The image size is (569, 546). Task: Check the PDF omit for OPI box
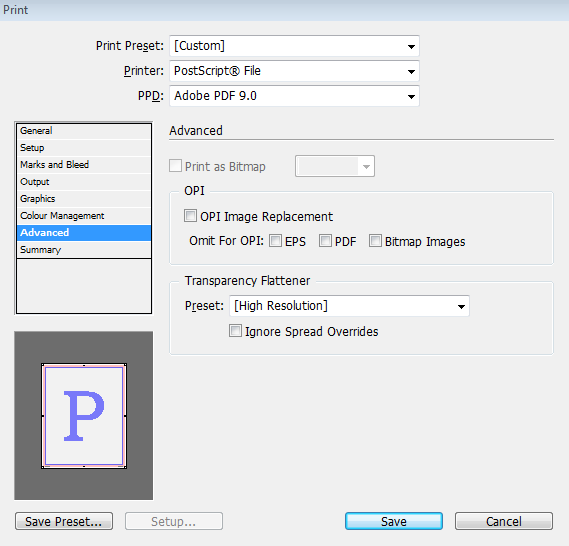325,241
